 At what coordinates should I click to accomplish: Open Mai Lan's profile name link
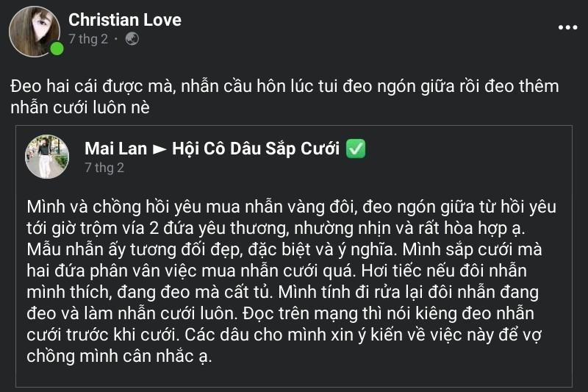coord(116,149)
